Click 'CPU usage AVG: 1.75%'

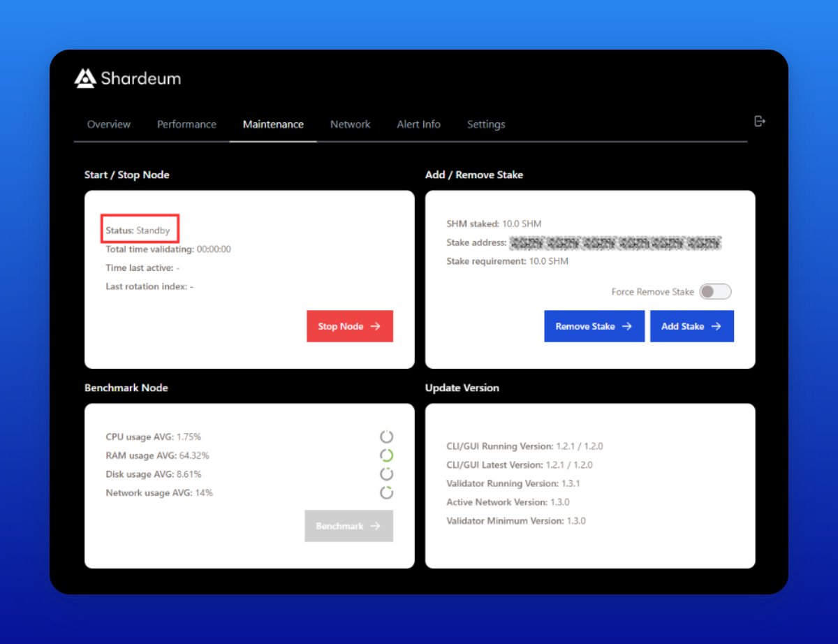coord(153,437)
